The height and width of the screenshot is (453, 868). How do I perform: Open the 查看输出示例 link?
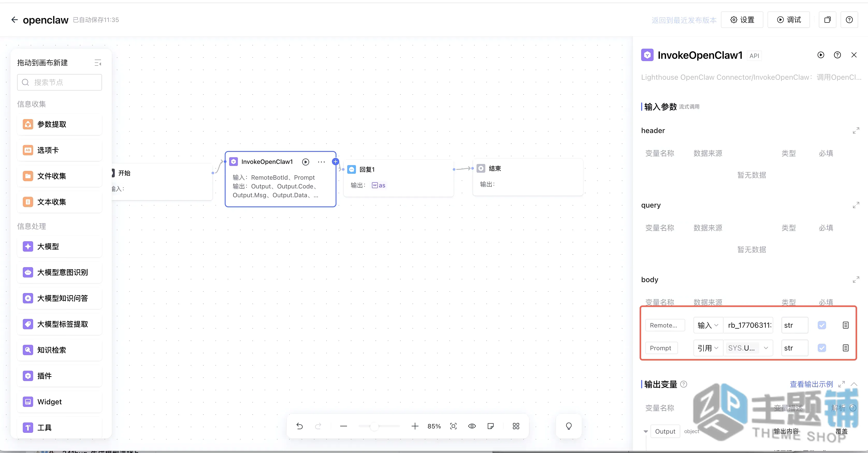(x=811, y=384)
